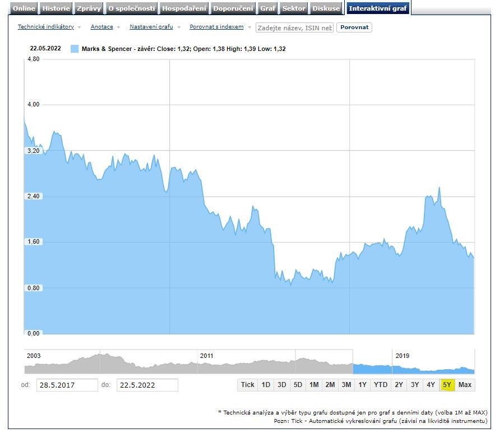The width and height of the screenshot is (504, 433).
Task: Click the 2011 marker in overview timeline
Action: (207, 356)
